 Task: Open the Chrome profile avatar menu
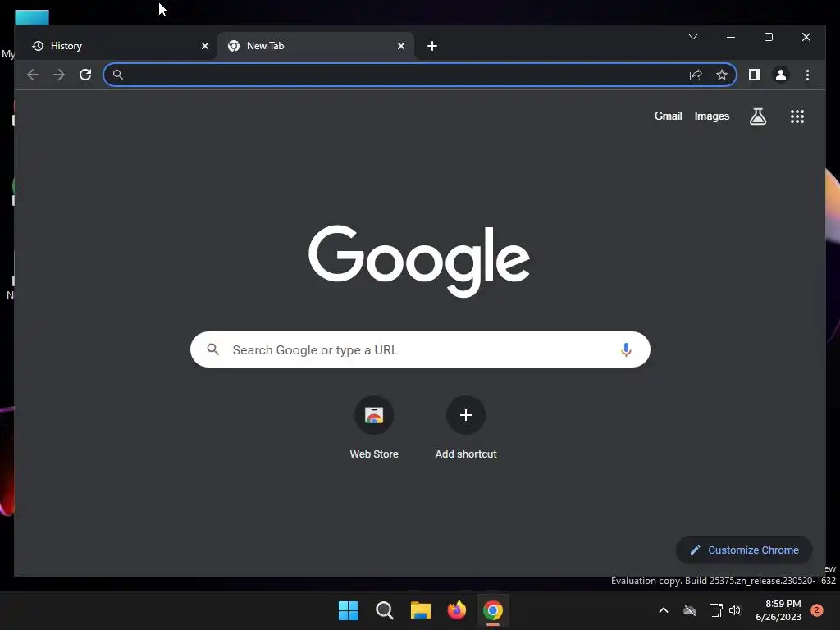click(x=781, y=75)
